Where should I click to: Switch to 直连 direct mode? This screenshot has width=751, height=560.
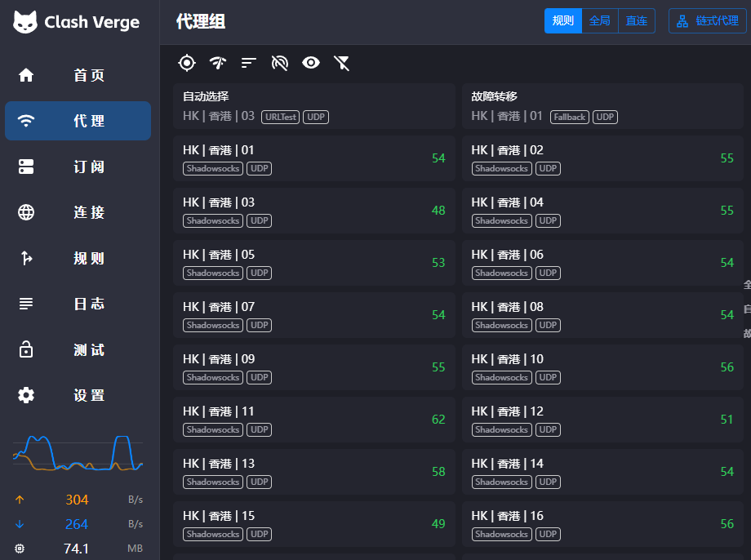pyautogui.click(x=636, y=21)
